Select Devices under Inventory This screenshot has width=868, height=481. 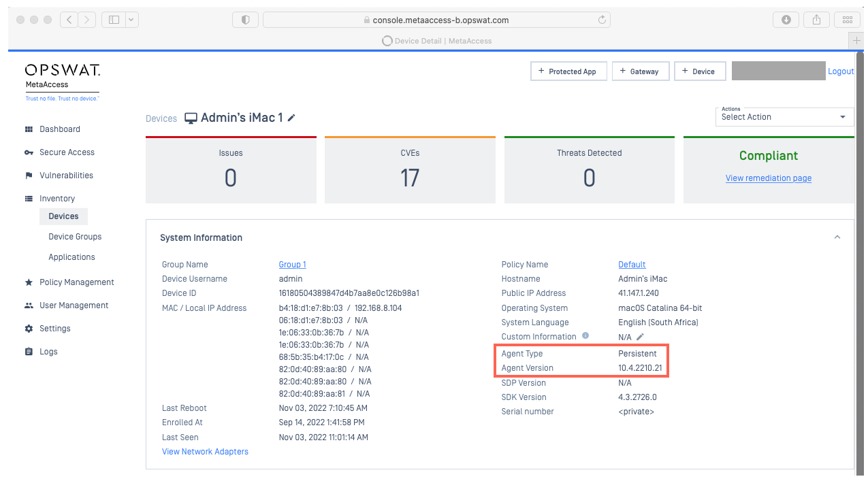(63, 216)
